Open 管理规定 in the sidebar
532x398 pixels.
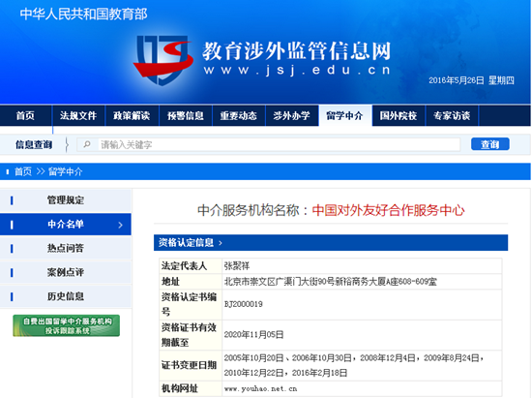point(66,200)
